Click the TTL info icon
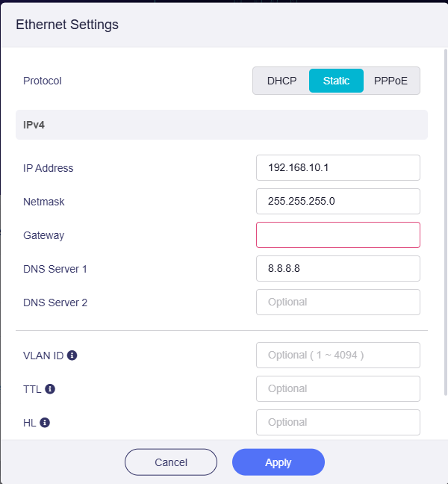Viewport: 448px width, 484px height. (50, 389)
